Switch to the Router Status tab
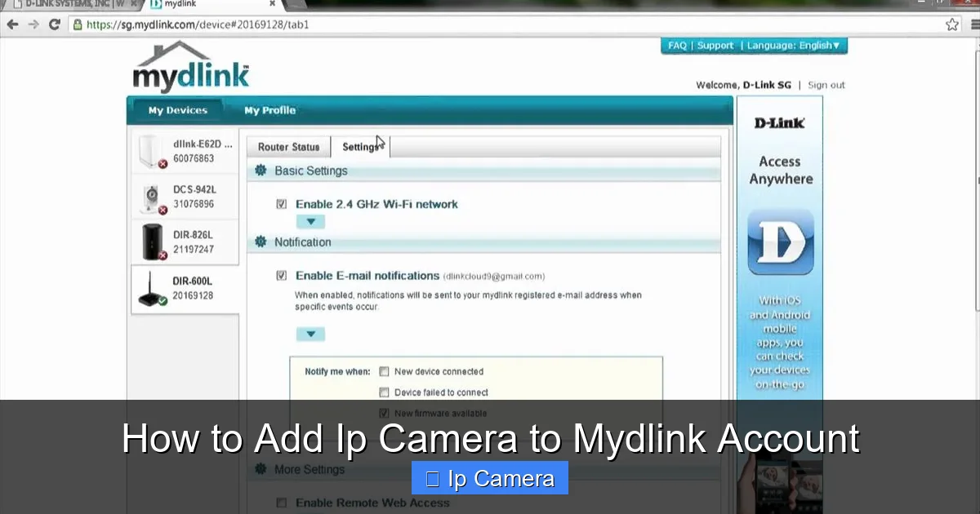The width and height of the screenshot is (980, 514). pos(288,147)
